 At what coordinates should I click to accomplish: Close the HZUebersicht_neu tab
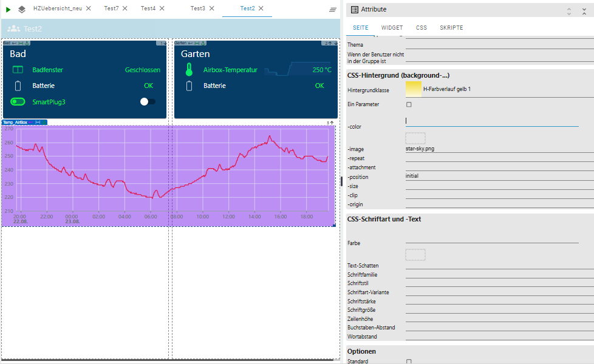[x=89, y=8]
